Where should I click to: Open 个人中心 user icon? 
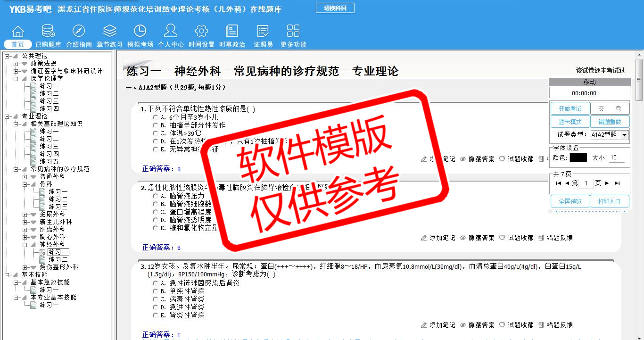(171, 32)
